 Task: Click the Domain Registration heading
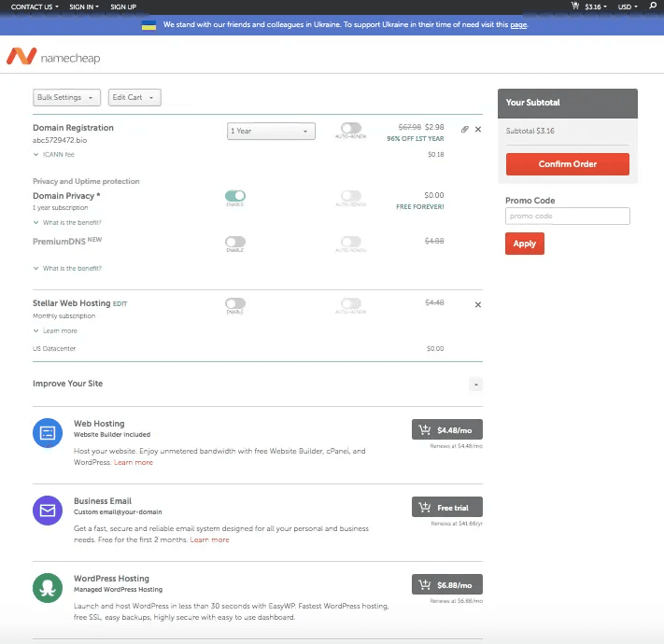coord(73,128)
